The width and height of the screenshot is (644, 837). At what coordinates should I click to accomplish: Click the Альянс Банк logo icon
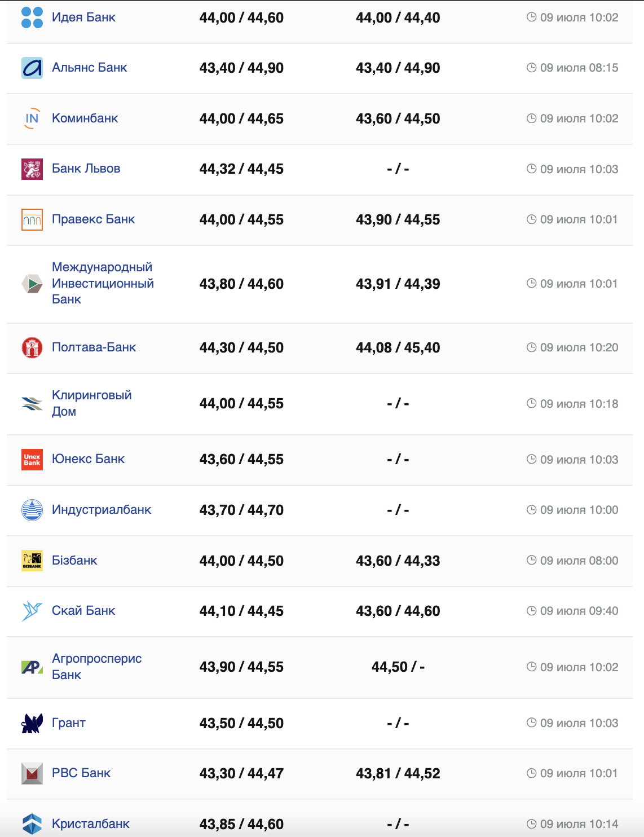coord(32,68)
